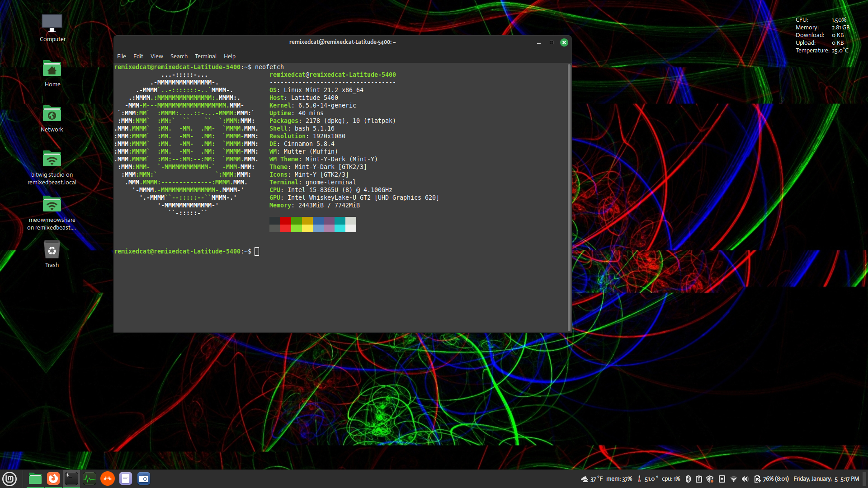Click the thermometer temperature applet
868x488 pixels.
point(647,479)
